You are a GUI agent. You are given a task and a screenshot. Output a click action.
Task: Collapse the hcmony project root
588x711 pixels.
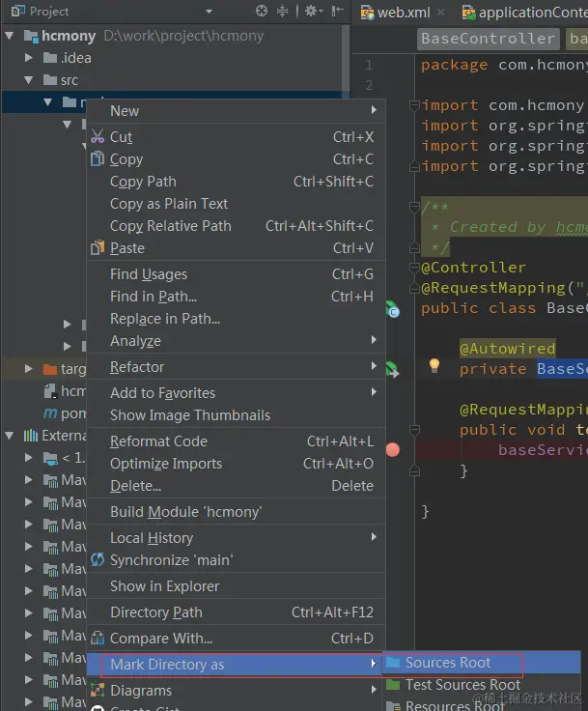point(10,36)
